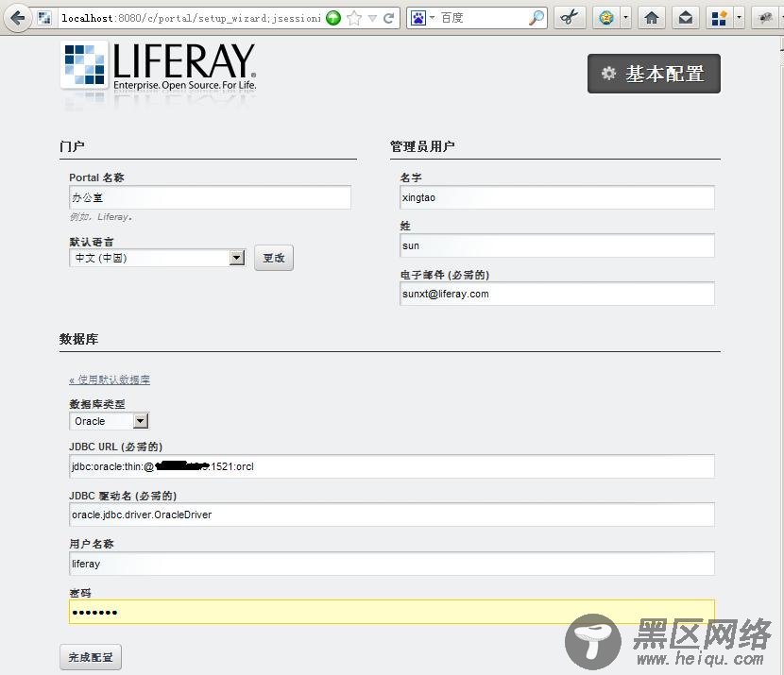
Task: Open the dropdown beside the colored squares icon
Action: click(x=739, y=18)
